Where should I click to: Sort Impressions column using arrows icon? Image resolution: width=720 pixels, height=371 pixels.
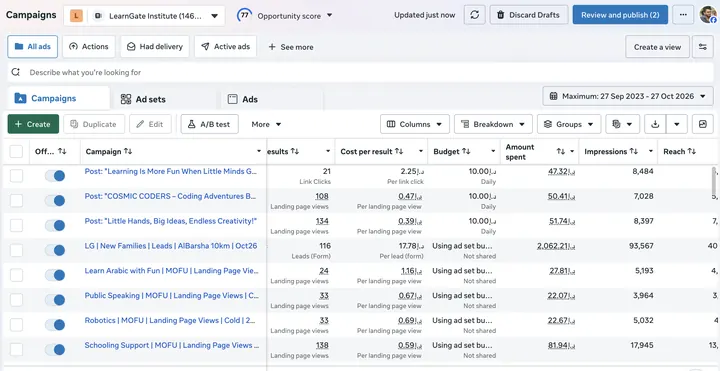click(x=634, y=152)
